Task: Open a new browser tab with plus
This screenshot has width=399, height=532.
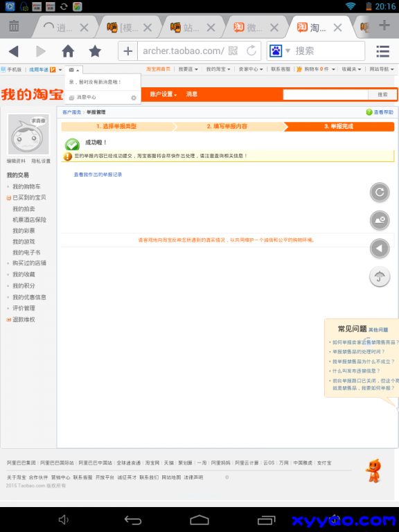Action: [384, 26]
